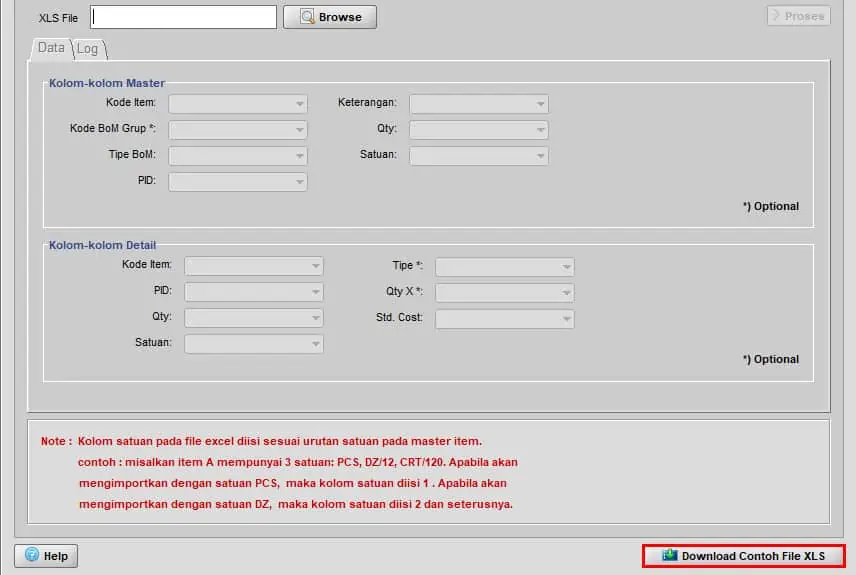Click the Std. Cost label

point(399,317)
